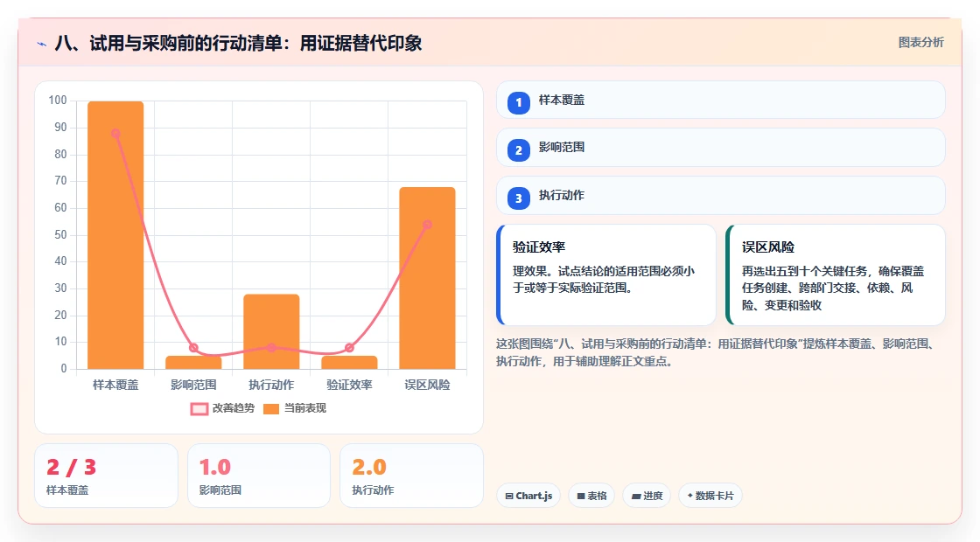Open the 误区风险 card
The image size is (980, 542).
[x=836, y=274]
